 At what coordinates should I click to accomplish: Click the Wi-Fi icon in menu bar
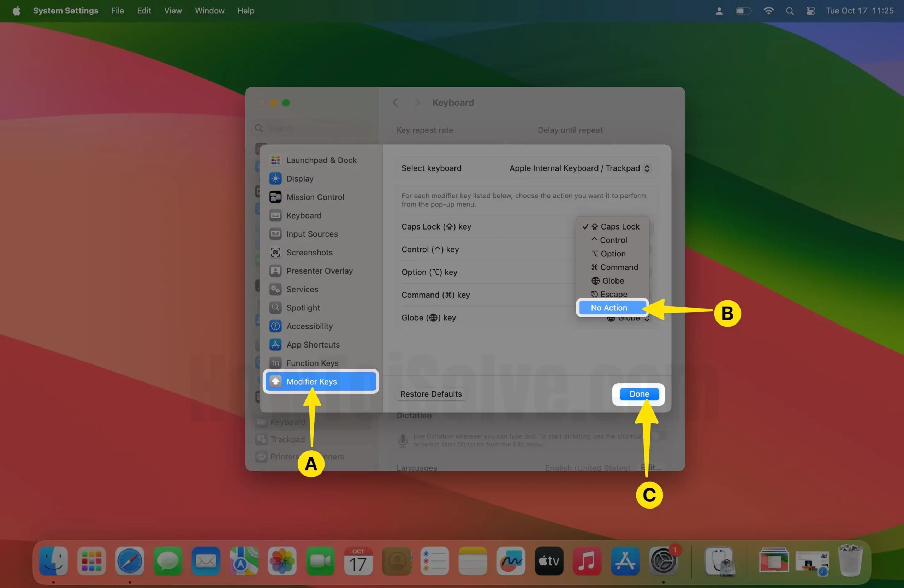768,11
